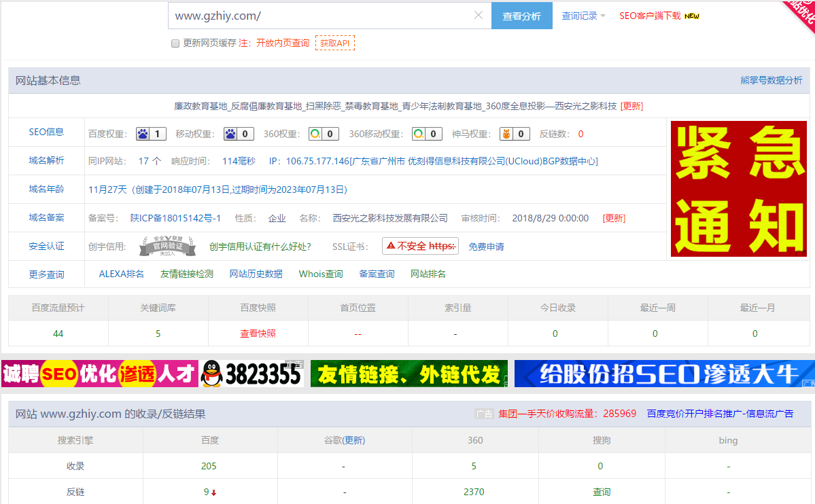Image resolution: width=815 pixels, height=504 pixels.
Task: Click the 查看快照 link
Action: pyautogui.click(x=258, y=334)
